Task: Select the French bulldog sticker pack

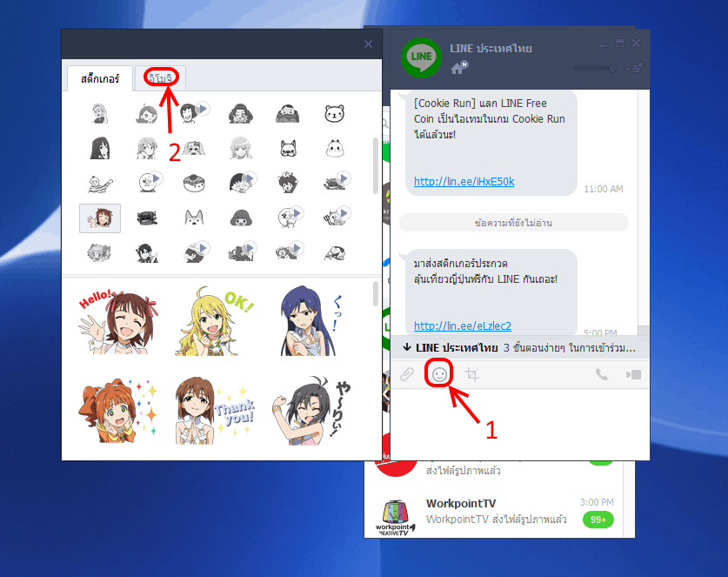Action: click(x=289, y=148)
